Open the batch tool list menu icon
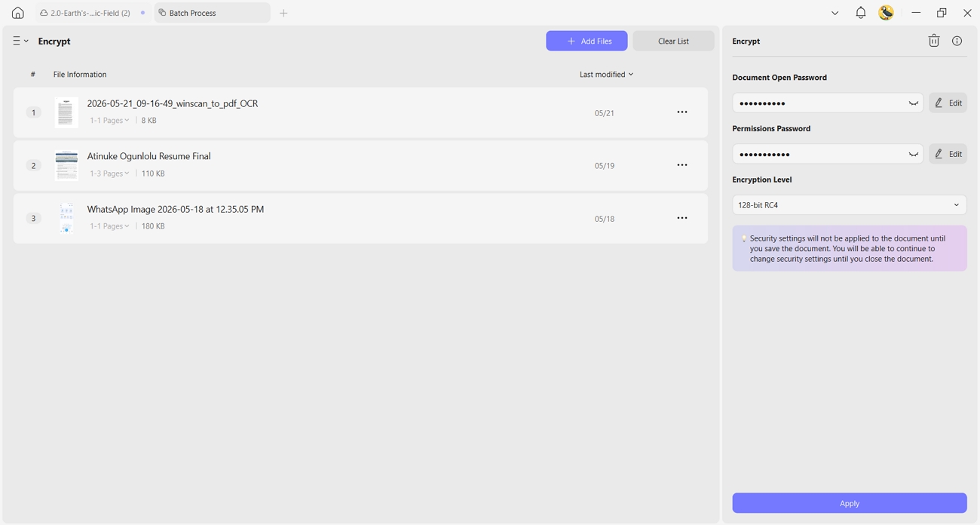Screen dimensions: 980x525 pyautogui.click(x=20, y=41)
